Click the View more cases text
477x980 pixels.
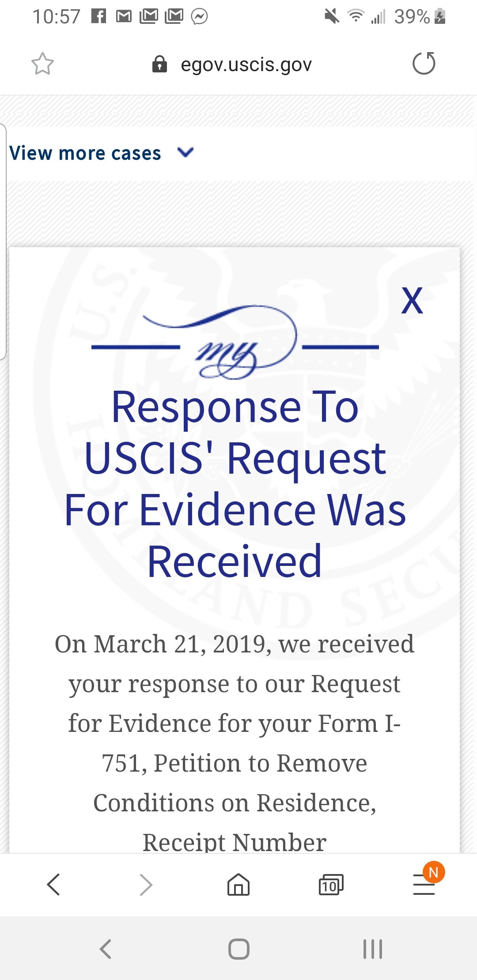[85, 153]
